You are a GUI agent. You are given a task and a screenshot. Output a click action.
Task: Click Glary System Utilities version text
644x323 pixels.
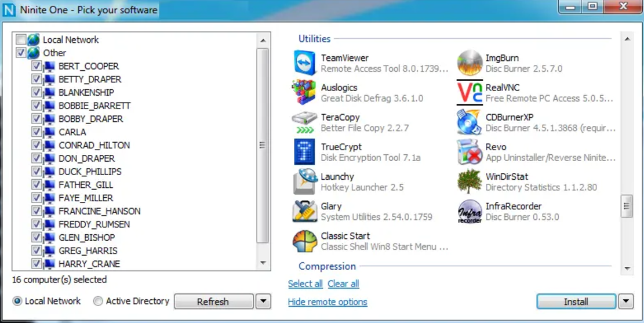point(376,217)
